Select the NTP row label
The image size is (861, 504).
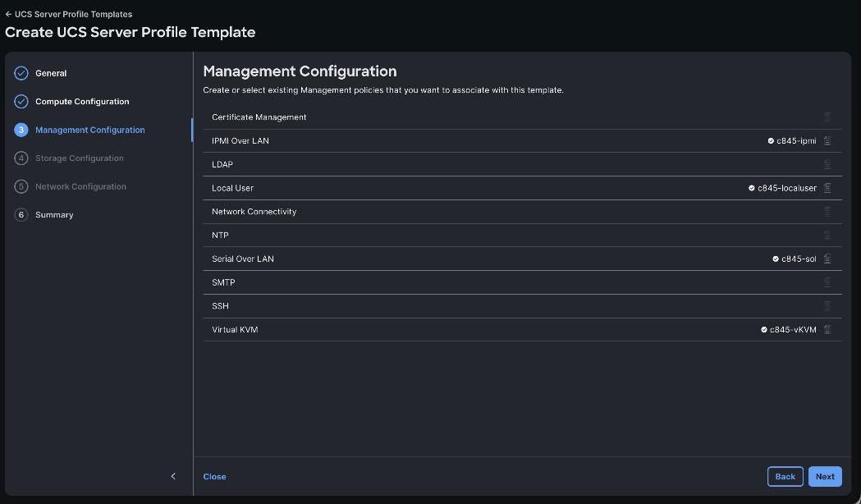[x=220, y=235]
